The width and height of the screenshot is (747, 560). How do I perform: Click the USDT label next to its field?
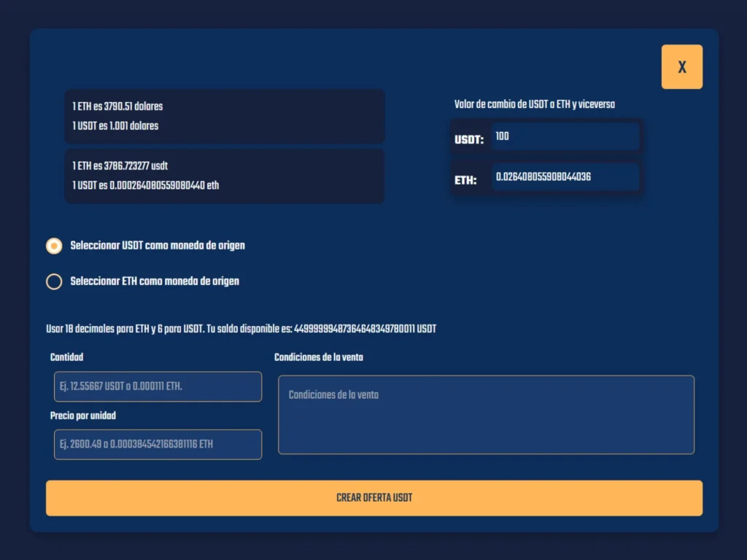click(x=469, y=139)
